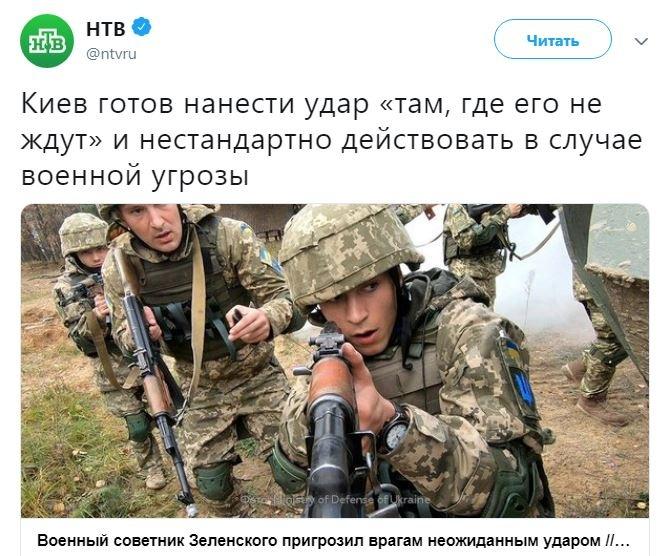Click the last tweet line военной угрозы
Image resolution: width=662 pixels, height=556 pixels.
pyautogui.click(x=135, y=176)
